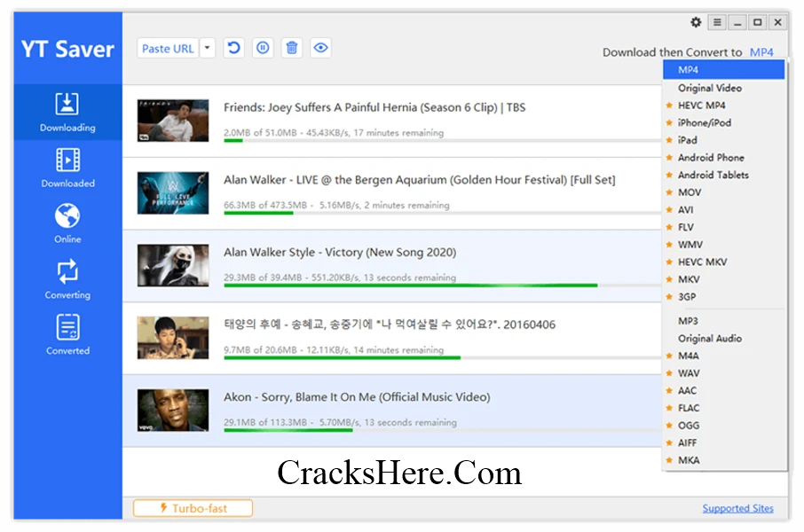This screenshot has height=532, width=804.
Task: Open the Converted section
Action: (x=67, y=336)
